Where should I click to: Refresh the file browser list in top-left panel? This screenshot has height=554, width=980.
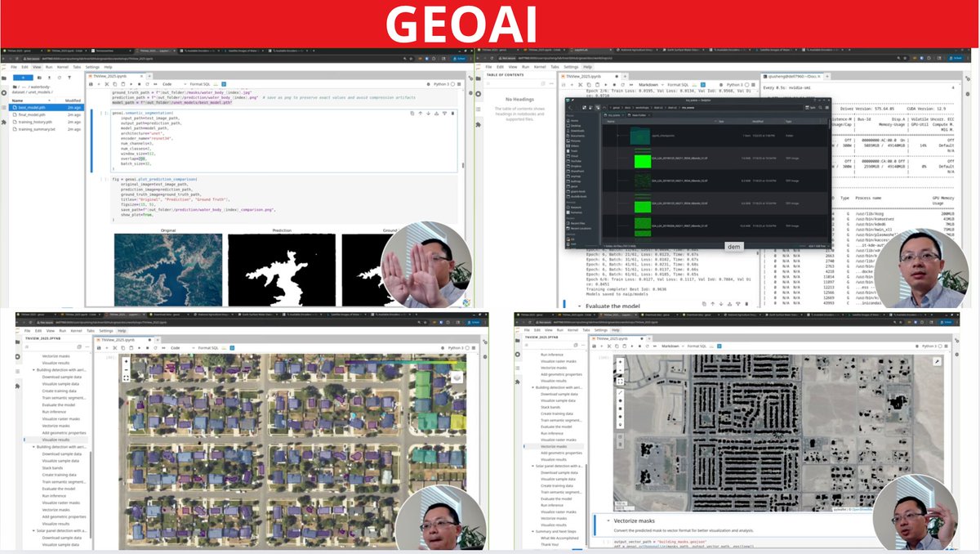tap(60, 78)
